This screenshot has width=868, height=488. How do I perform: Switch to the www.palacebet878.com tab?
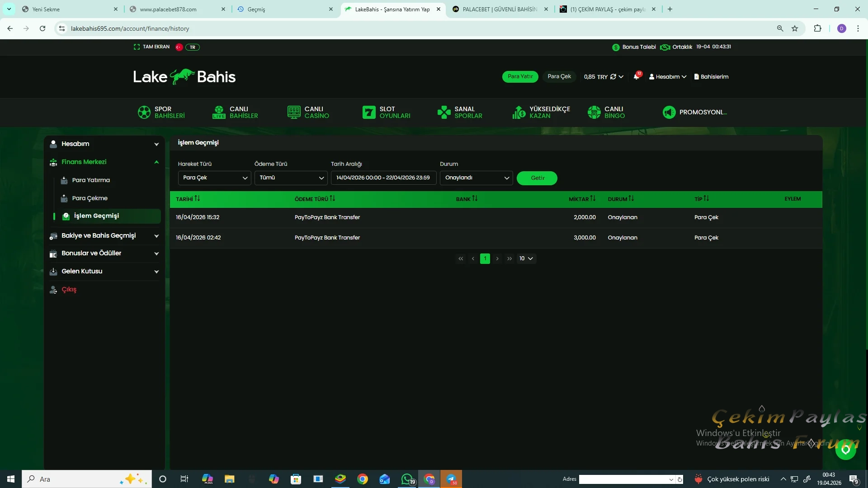tap(177, 9)
